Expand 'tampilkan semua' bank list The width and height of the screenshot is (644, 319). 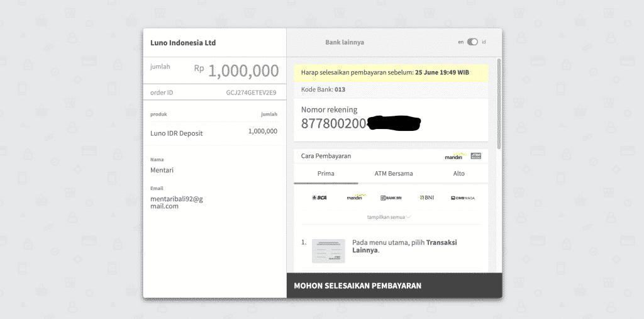(386, 217)
